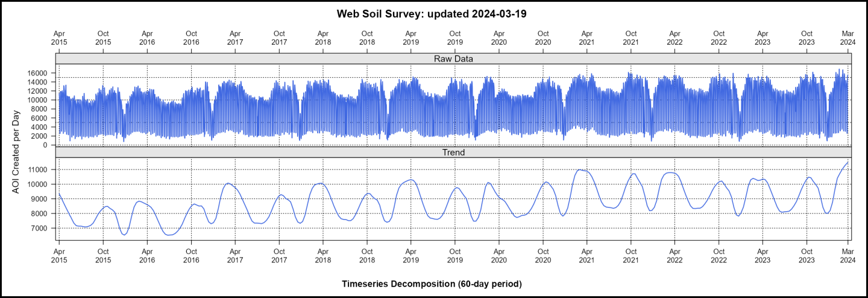Viewport: 868px width, 298px height.
Task: Click the 10000 tick label in Trend panel
Action: point(39,184)
